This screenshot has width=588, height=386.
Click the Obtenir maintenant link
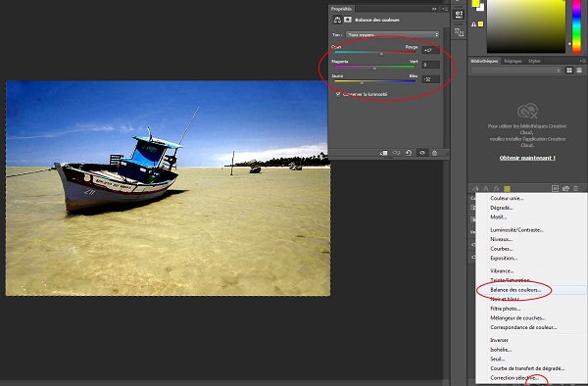tap(527, 158)
